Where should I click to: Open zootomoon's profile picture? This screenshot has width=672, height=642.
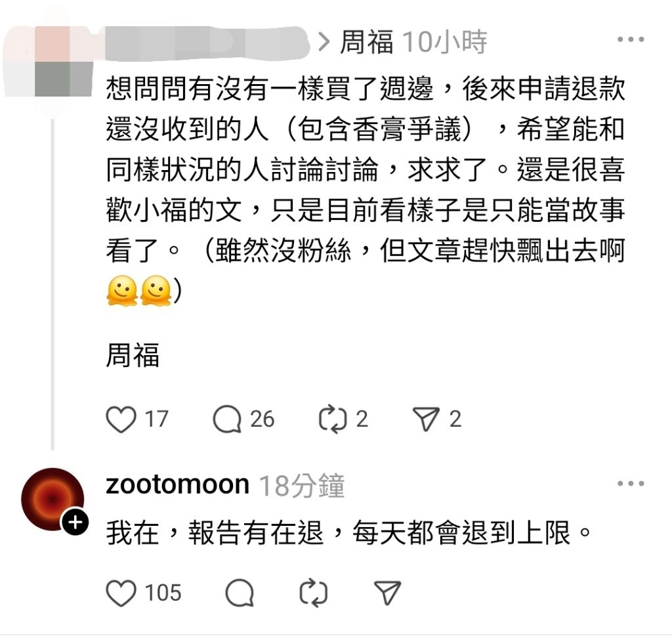(52, 500)
